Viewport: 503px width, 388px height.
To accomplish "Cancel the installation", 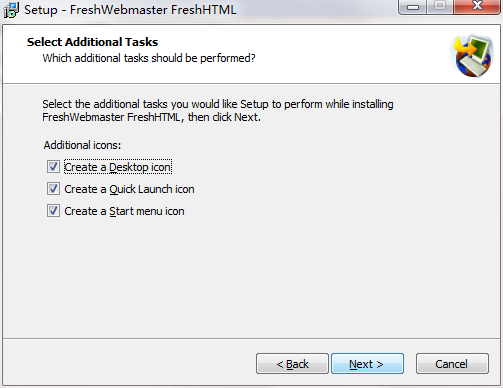I will coord(452,364).
